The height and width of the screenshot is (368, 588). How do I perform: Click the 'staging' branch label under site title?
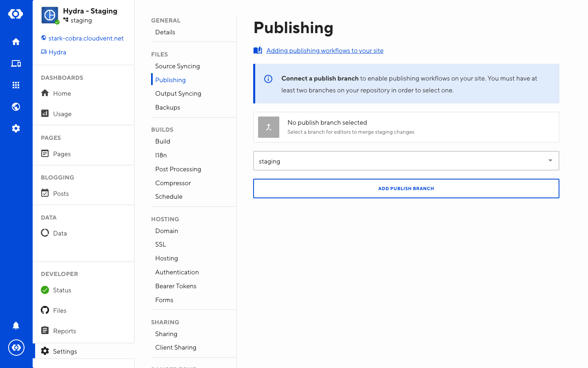(81, 20)
